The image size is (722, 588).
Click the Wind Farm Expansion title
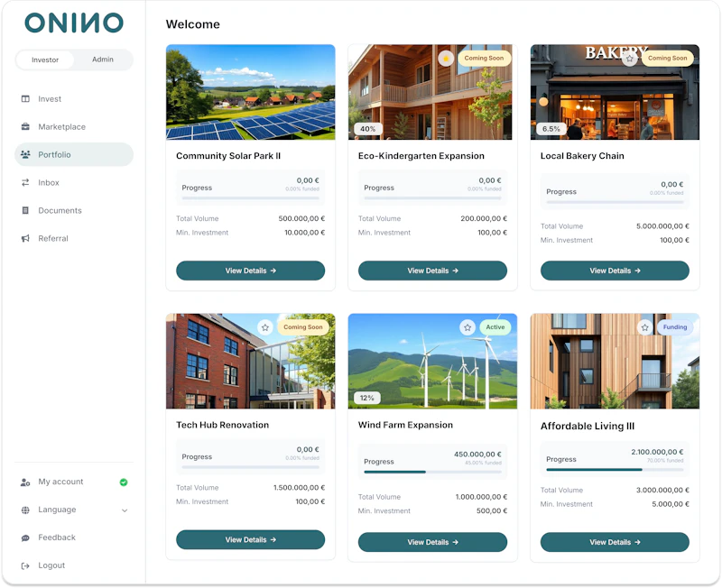click(x=405, y=425)
